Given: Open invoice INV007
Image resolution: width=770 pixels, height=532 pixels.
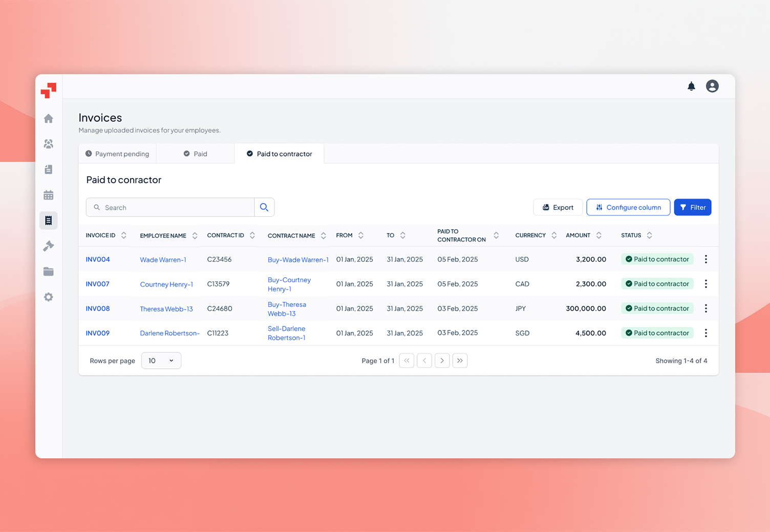Looking at the screenshot, I should coord(98,284).
